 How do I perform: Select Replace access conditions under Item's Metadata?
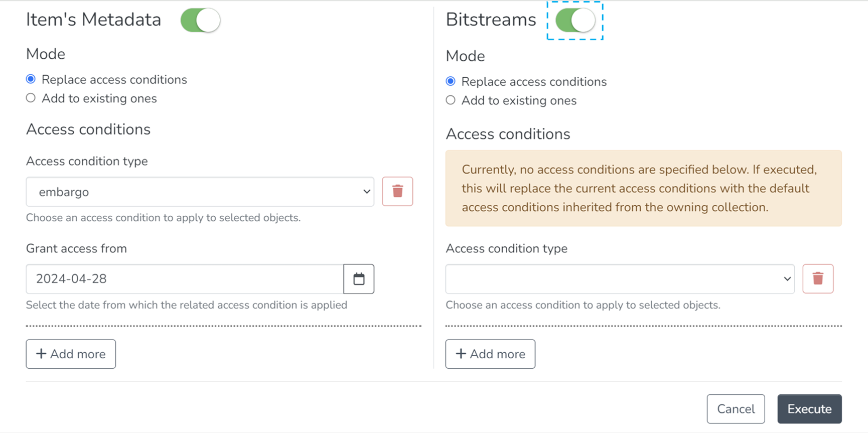coord(31,79)
